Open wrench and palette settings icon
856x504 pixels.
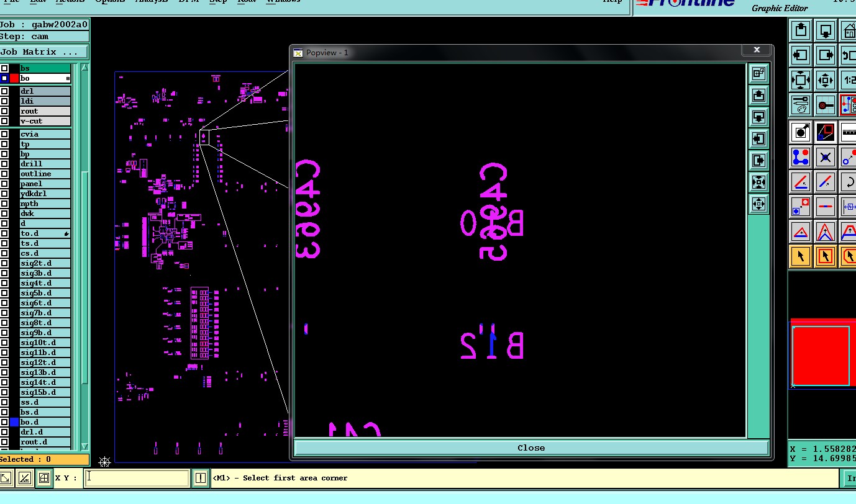[801, 105]
